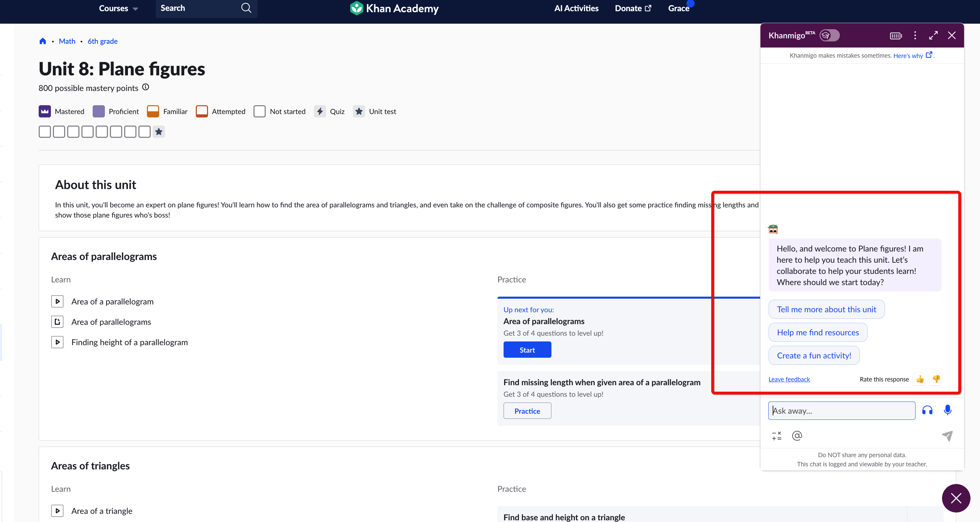Screen dimensions: 980x522
Task: Open the AI Activities menu item
Action: pos(576,8)
